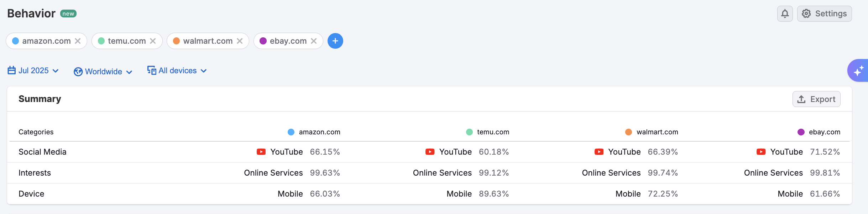868x214 pixels.
Task: Remove walmart.com from the comparison
Action: click(240, 41)
